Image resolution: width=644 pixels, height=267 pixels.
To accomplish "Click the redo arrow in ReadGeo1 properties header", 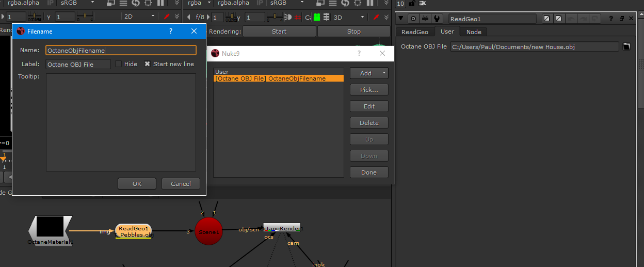I will (x=583, y=19).
